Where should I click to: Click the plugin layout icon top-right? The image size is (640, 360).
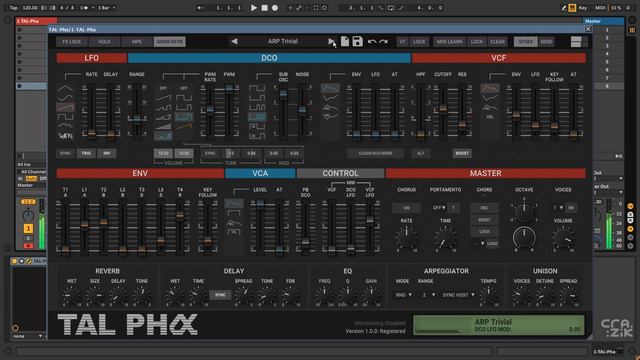[x=576, y=42]
